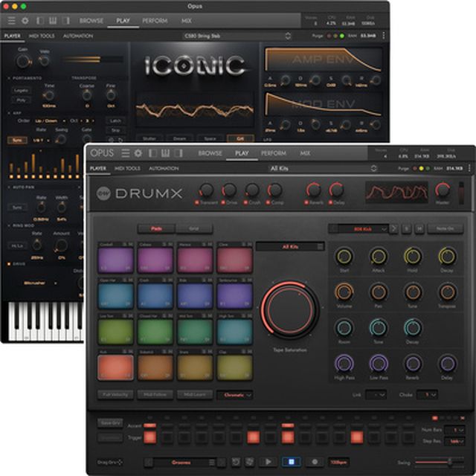Toggle Reverb effect on/off LED in DrumX header
Image resolution: width=476 pixels, height=476 pixels.
[306, 202]
